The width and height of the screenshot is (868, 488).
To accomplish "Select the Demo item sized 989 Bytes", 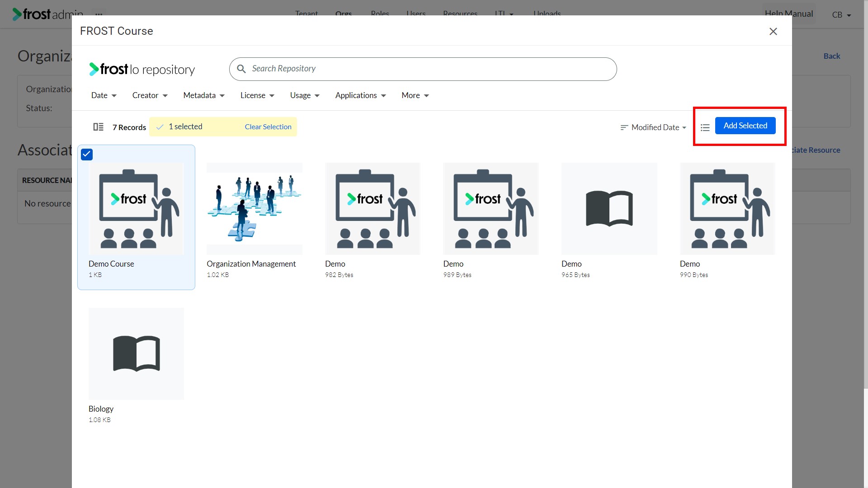I will pos(491,209).
